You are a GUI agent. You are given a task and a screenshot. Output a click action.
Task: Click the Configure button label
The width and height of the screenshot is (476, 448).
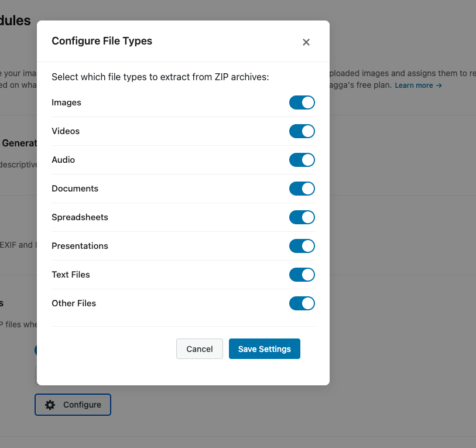(x=82, y=405)
